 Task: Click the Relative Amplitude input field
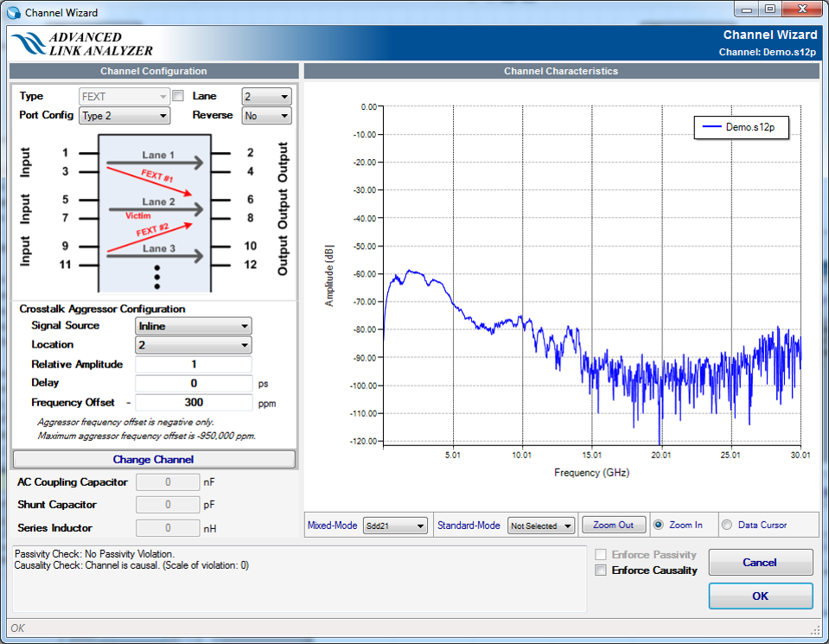[194, 365]
